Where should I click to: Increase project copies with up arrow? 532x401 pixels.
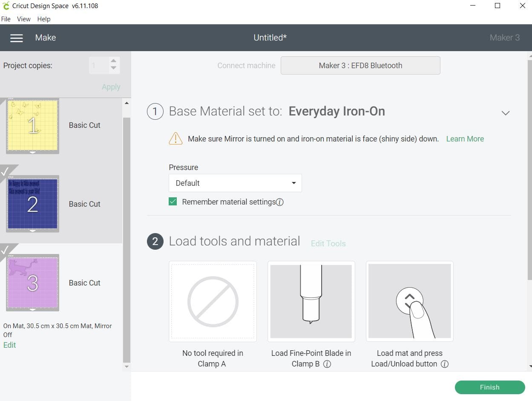113,61
